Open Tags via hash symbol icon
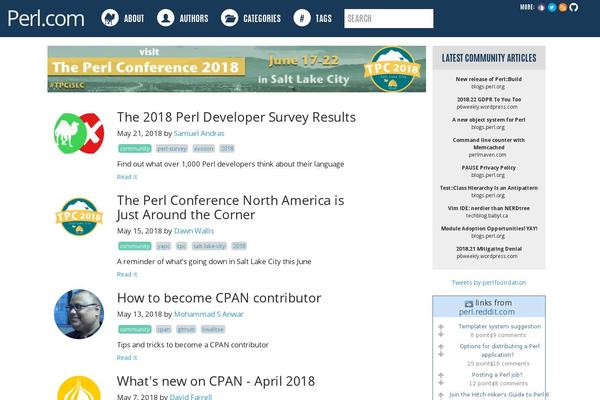 302,18
